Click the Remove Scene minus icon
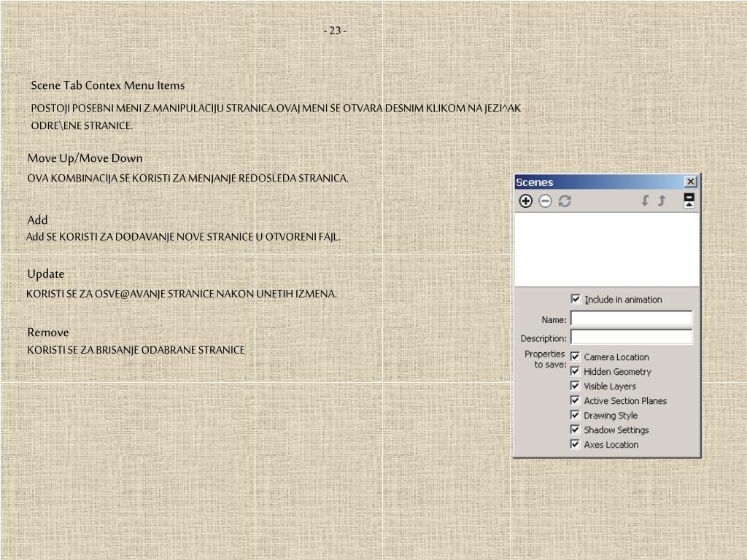Viewport: 747px width, 560px height. [545, 201]
